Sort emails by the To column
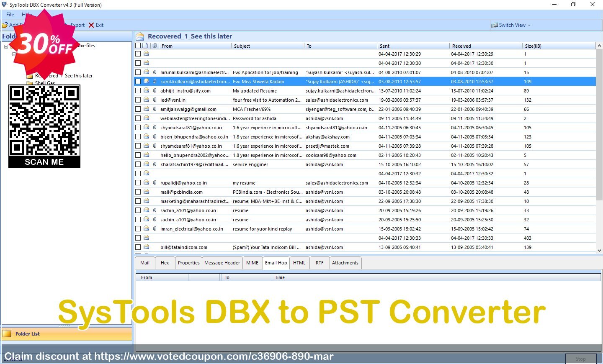 coord(340,46)
